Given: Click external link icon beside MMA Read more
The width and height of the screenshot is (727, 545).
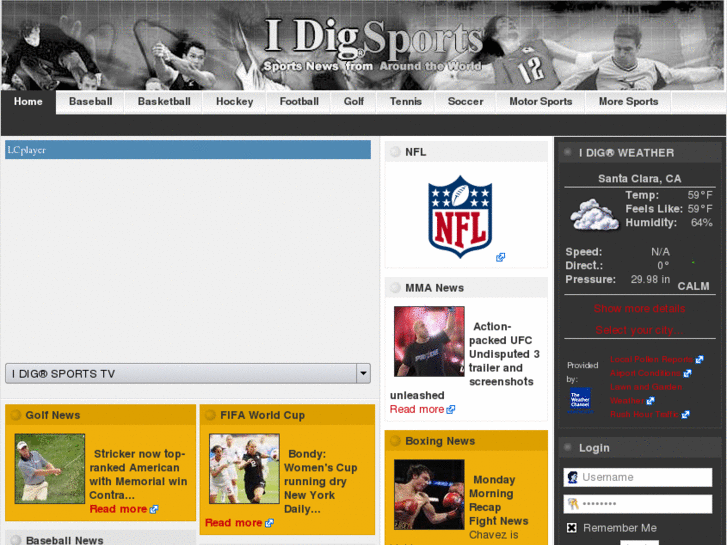Looking at the screenshot, I should pyautogui.click(x=451, y=410).
